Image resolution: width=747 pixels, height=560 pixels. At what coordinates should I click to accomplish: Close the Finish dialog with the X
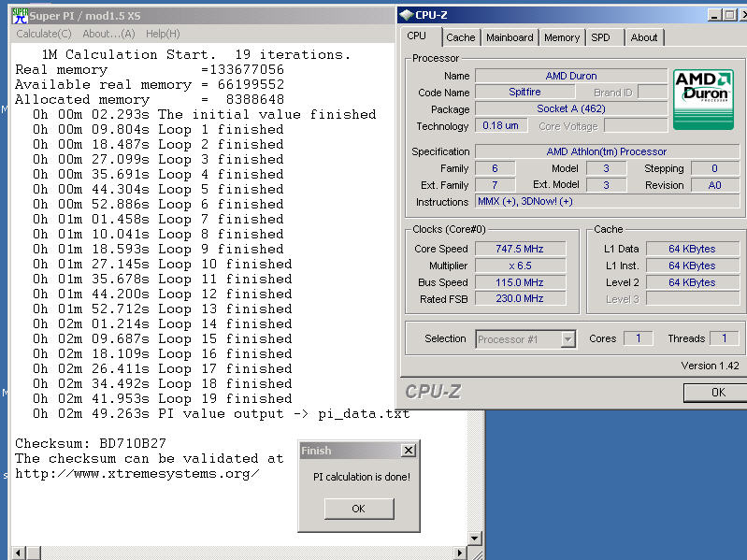[x=409, y=451]
